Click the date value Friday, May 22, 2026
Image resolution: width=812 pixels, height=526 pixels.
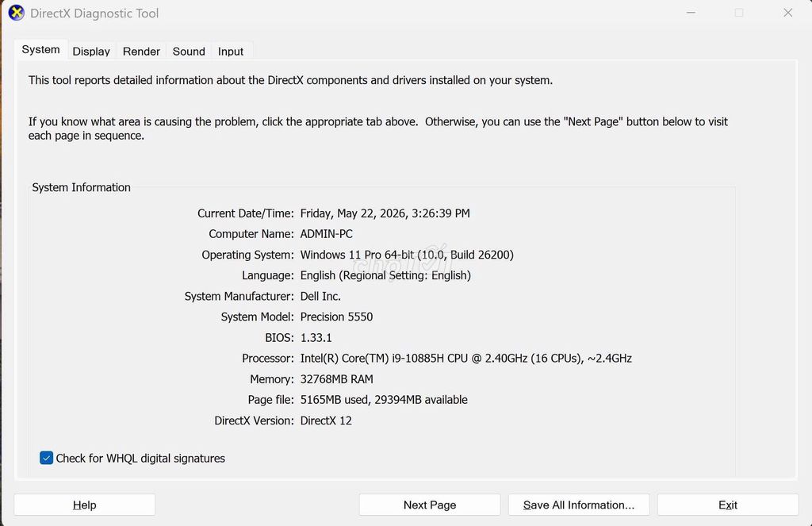(x=385, y=213)
